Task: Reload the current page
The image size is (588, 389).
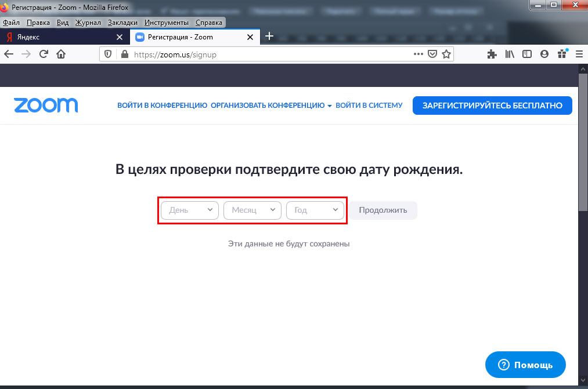Action: 44,53
